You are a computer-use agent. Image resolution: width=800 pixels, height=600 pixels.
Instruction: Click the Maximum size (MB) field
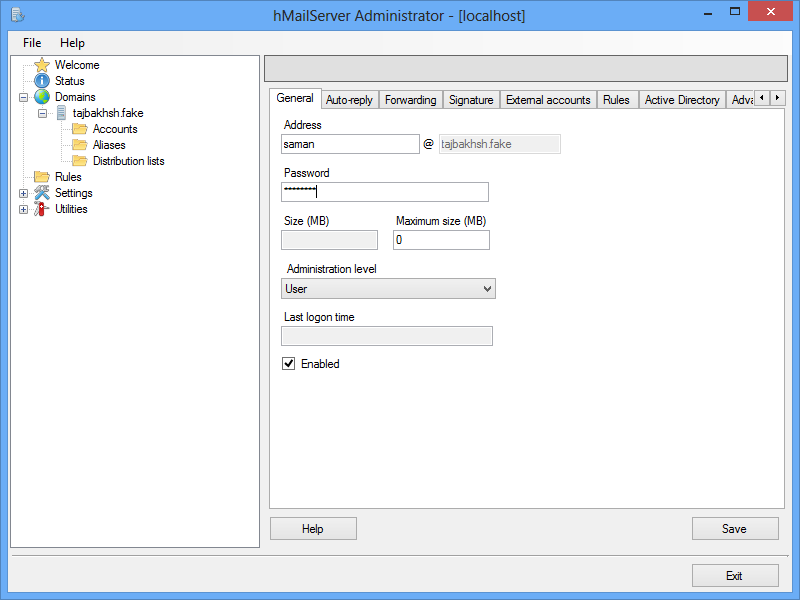pyautogui.click(x=441, y=240)
